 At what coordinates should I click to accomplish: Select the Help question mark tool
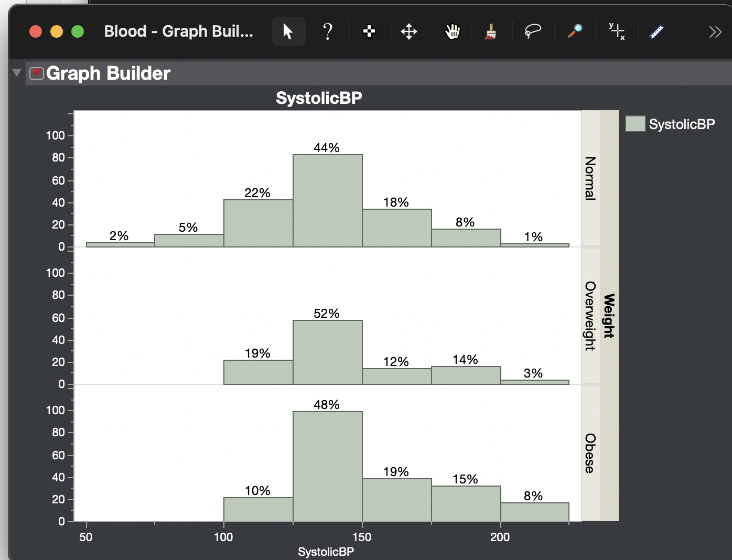(x=328, y=31)
